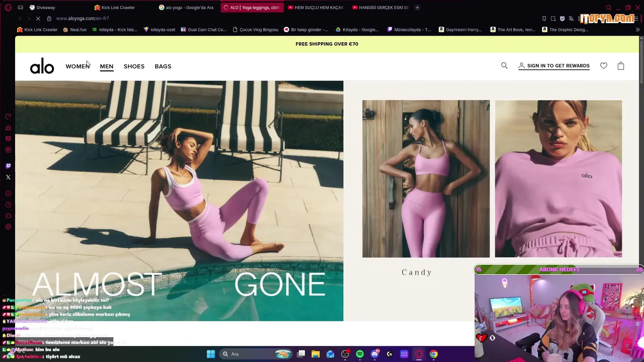Open Google Chrome from the taskbar
Image resolution: width=644 pixels, height=362 pixels.
click(434, 354)
